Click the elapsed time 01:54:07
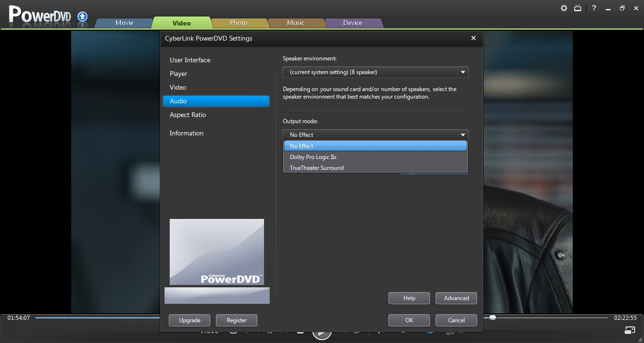 (x=18, y=318)
